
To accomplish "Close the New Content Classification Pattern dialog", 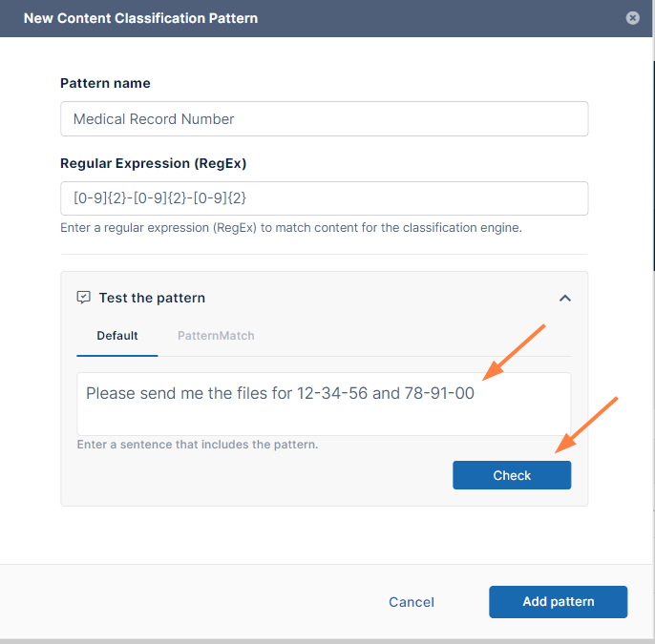I will tap(632, 18).
